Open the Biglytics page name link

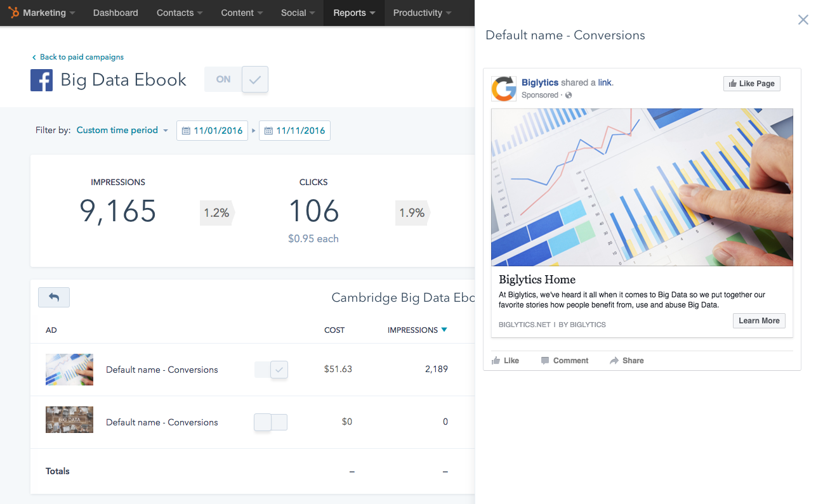tap(540, 82)
